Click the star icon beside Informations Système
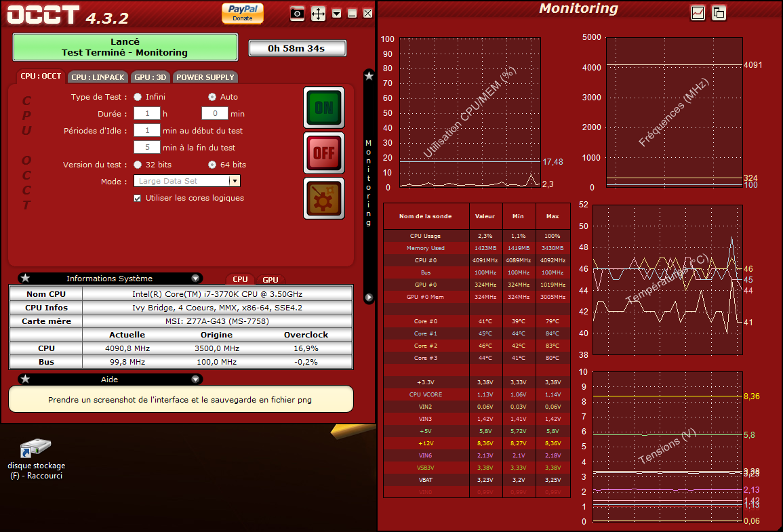Image resolution: width=783 pixels, height=532 pixels. [x=25, y=279]
